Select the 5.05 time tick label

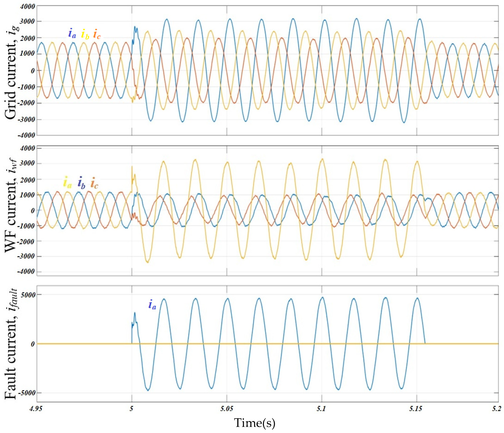point(227,409)
